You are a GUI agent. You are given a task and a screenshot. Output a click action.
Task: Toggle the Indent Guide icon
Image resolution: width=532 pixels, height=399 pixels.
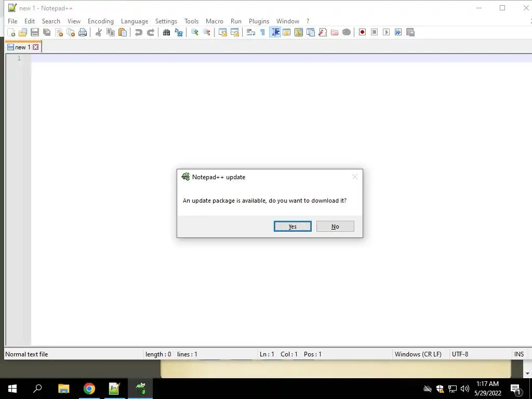[x=275, y=32]
